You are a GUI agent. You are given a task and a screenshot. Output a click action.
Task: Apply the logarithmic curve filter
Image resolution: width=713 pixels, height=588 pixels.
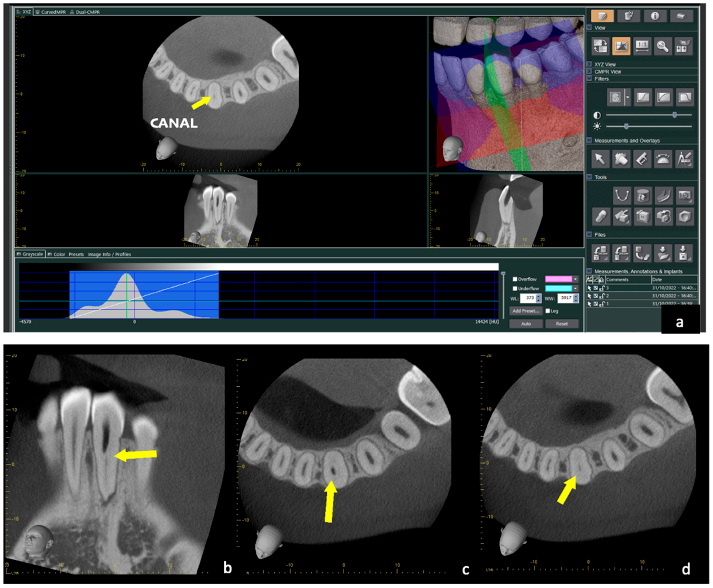tap(664, 97)
